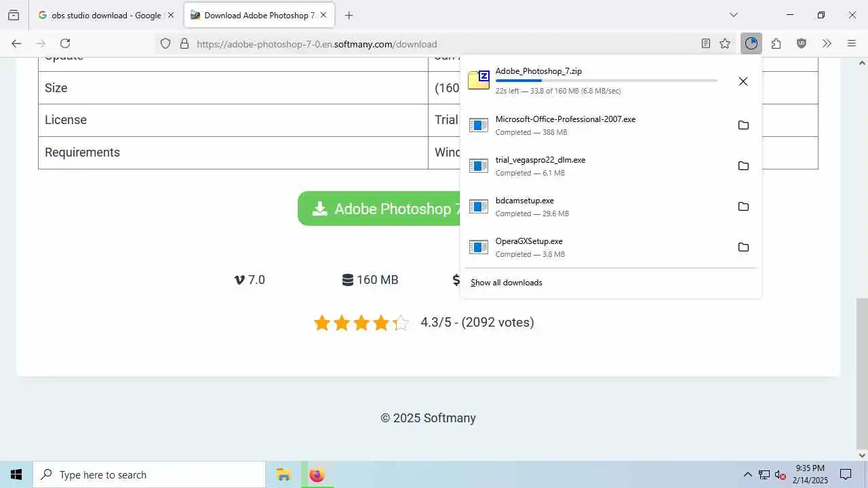
Task: Cancel the Adobe_Photoshop_7.zip download
Action: tap(743, 81)
